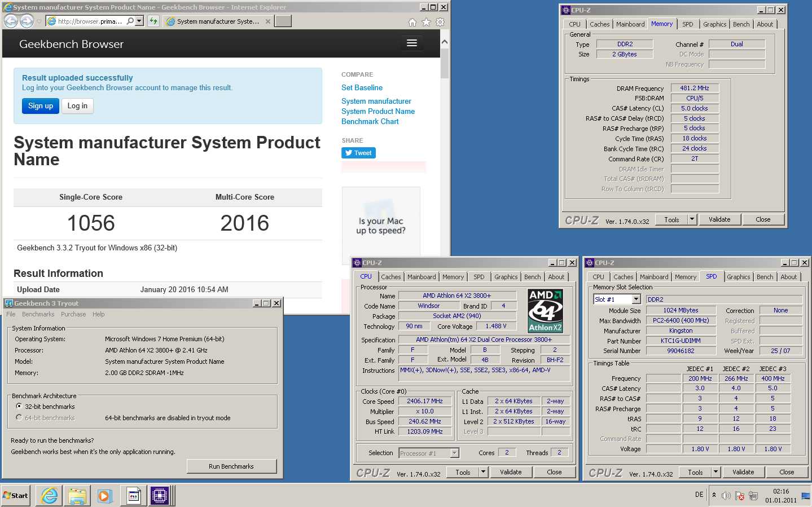
Task: Click the Sign up button
Action: tap(41, 106)
